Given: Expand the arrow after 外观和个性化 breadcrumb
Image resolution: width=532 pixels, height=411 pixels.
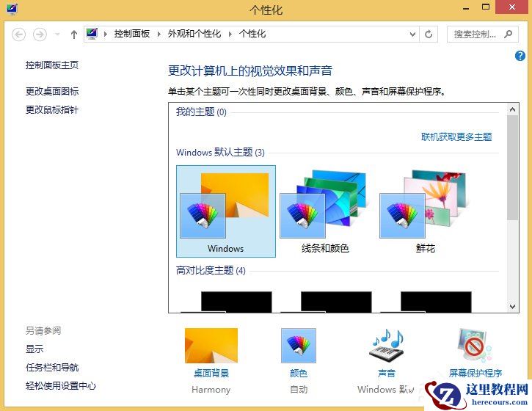Looking at the screenshot, I should click(230, 34).
